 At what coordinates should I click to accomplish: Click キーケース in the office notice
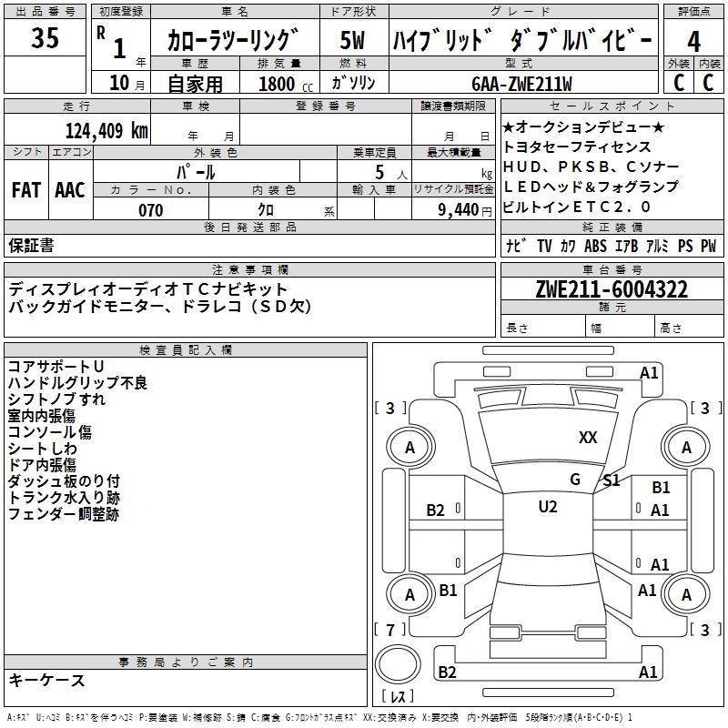click(47, 680)
